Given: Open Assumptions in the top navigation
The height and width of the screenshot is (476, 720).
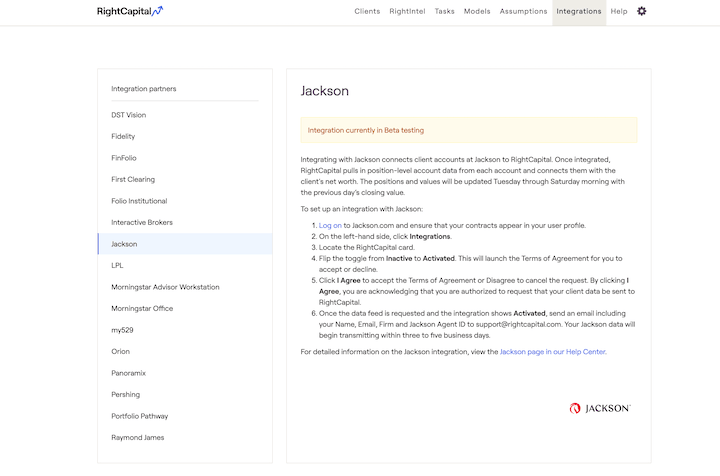Looking at the screenshot, I should [523, 11].
